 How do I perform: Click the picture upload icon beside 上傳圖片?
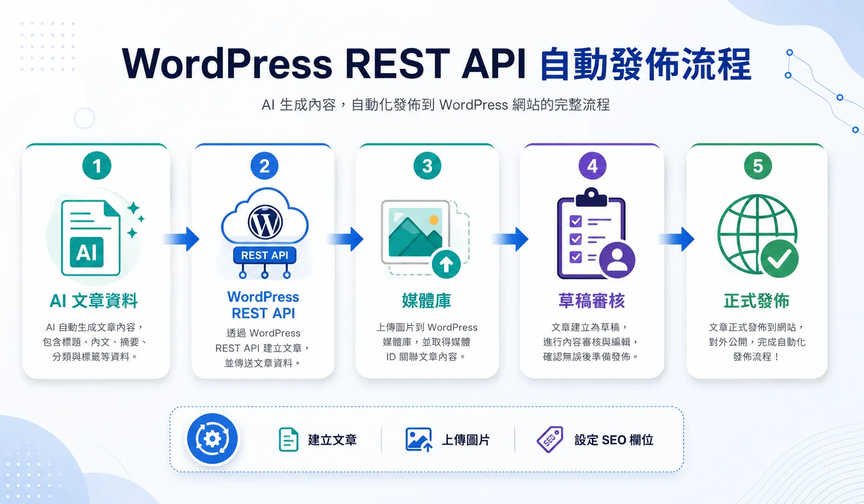coord(419,440)
